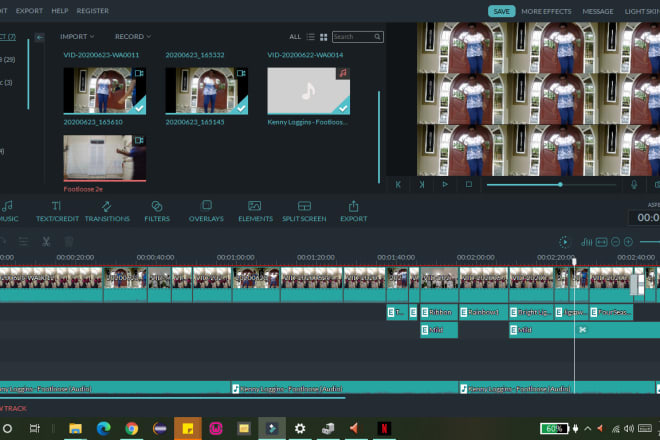660x440 pixels.
Task: Open the HELP menu
Action: coord(60,11)
